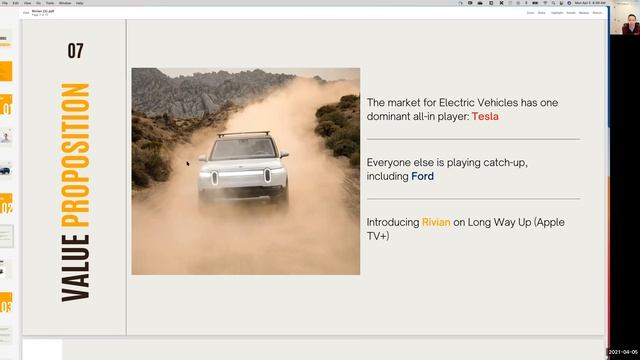640x360 pixels.
Task: Open the File menu
Action: [x=5, y=3]
